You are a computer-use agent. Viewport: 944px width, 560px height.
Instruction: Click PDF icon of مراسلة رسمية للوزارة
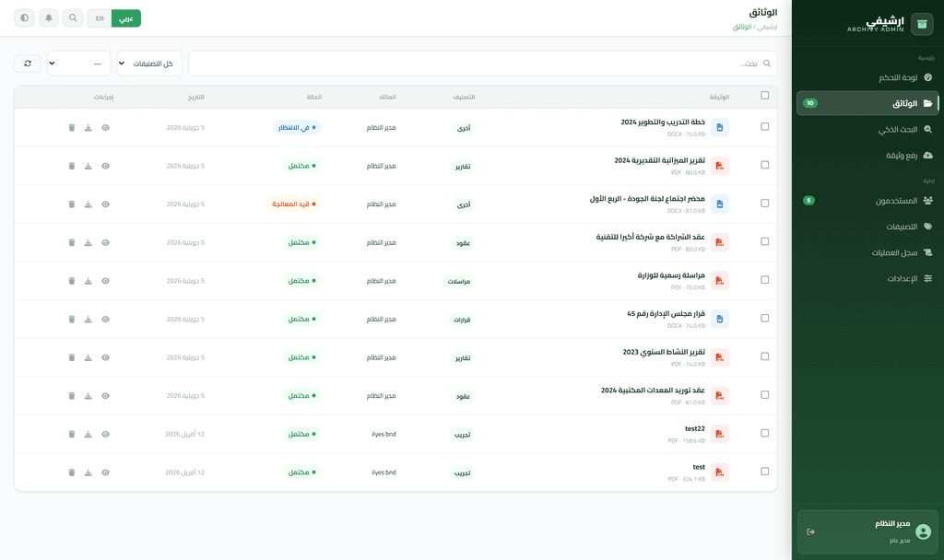719,280
